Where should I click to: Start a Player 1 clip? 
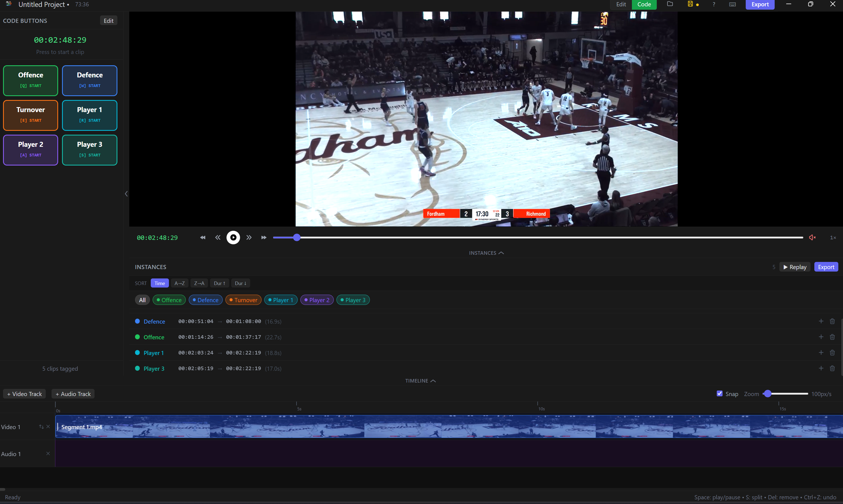click(x=90, y=115)
